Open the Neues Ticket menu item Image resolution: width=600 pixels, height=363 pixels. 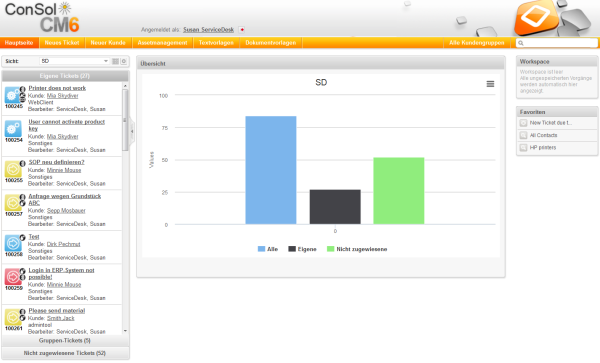pyautogui.click(x=62, y=43)
